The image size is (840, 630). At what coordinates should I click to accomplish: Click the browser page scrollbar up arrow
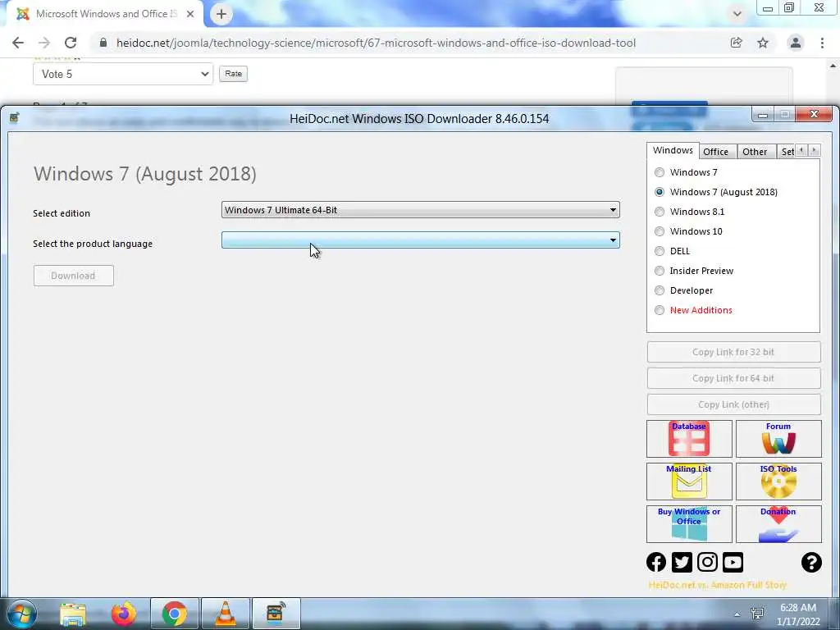(x=833, y=66)
